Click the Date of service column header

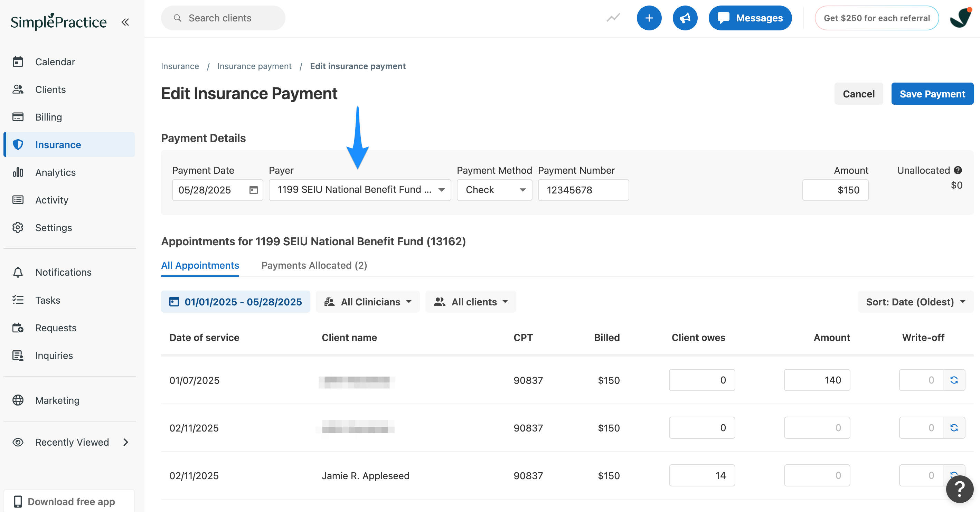[204, 338]
